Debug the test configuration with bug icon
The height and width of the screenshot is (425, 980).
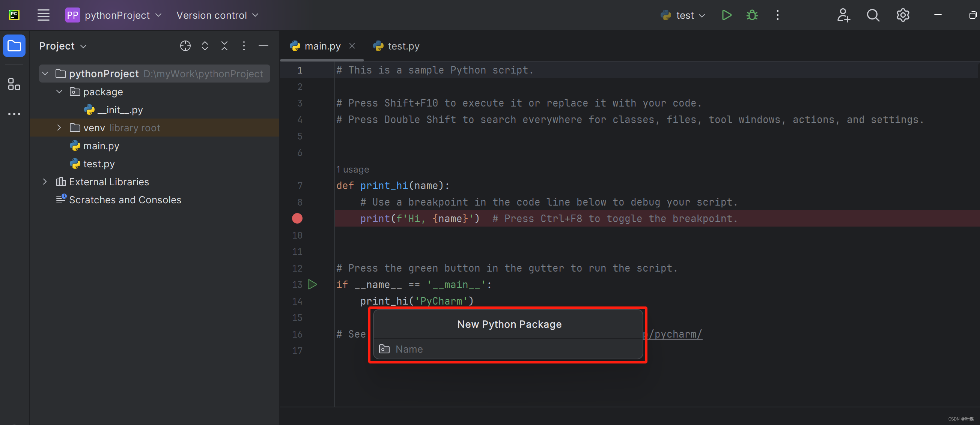coord(752,15)
